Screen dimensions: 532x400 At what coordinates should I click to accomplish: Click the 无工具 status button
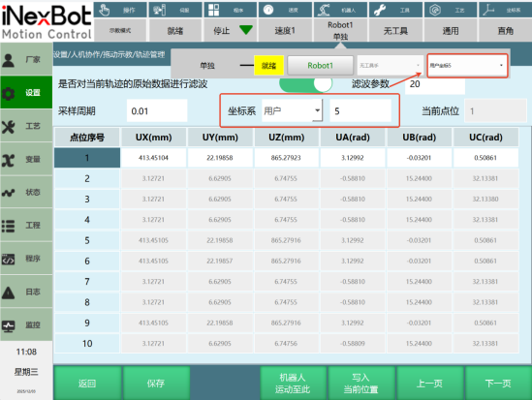click(x=395, y=31)
